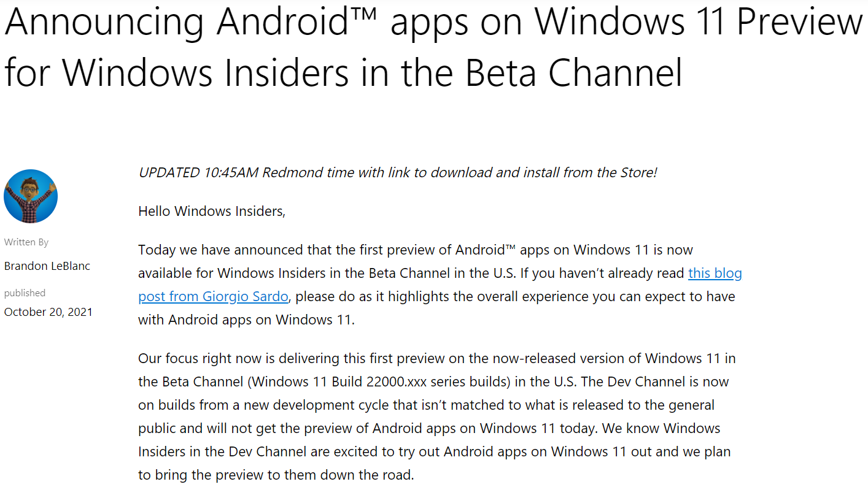Click 'Windows 11 Preview' in the headline
This screenshot has height=487, width=868.
tap(699, 22)
